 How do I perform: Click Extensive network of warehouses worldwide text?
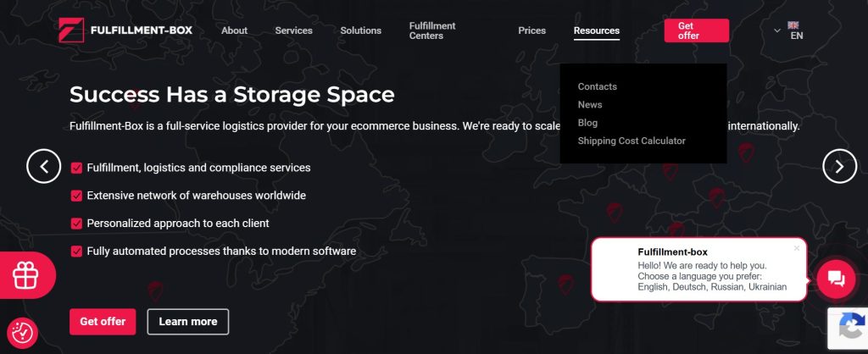click(196, 196)
